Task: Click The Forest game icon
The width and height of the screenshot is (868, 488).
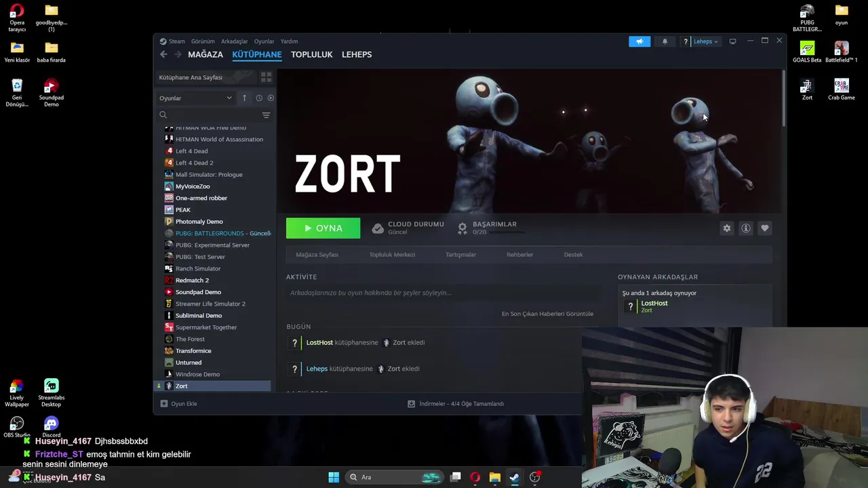Action: pos(169,339)
